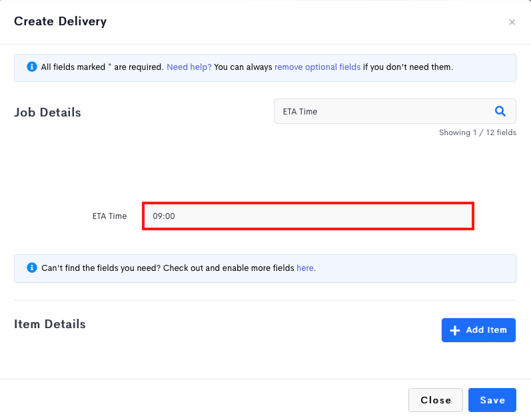Open the "here" link to enable more fields
This screenshot has height=420, width=531.
[x=305, y=268]
